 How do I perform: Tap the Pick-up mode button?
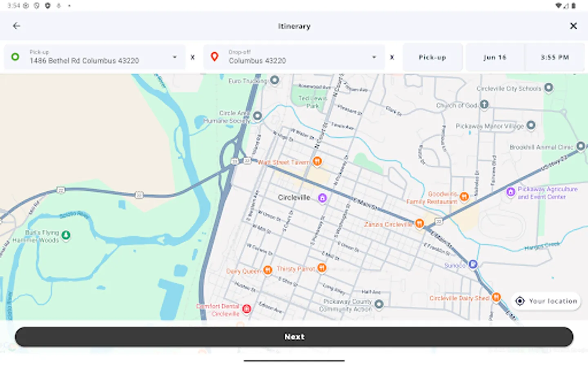coord(432,57)
